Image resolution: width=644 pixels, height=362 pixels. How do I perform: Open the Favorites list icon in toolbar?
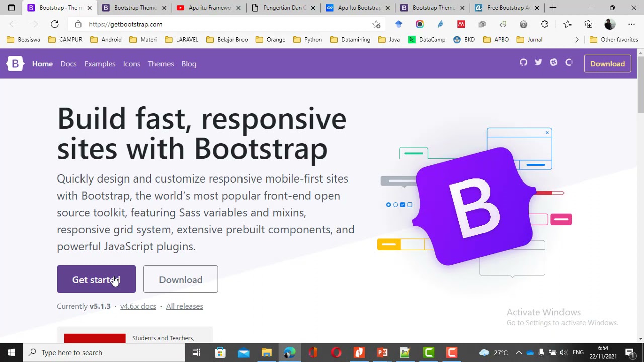[568, 24]
